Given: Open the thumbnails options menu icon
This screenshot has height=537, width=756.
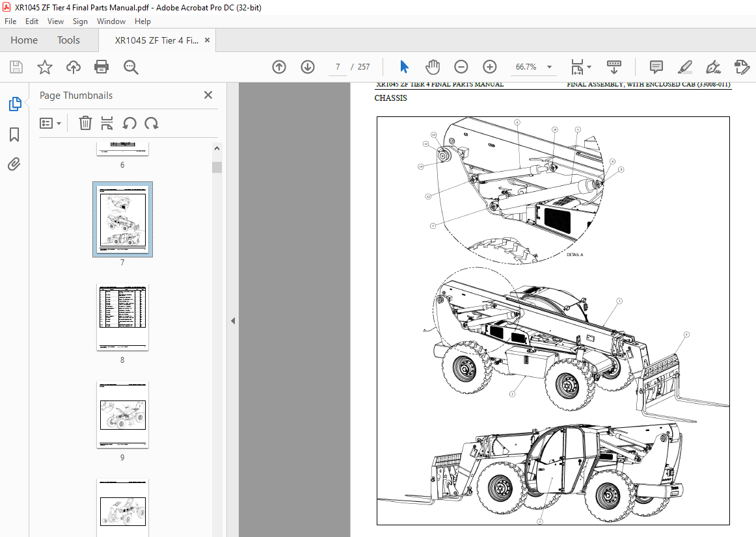Looking at the screenshot, I should pos(50,124).
